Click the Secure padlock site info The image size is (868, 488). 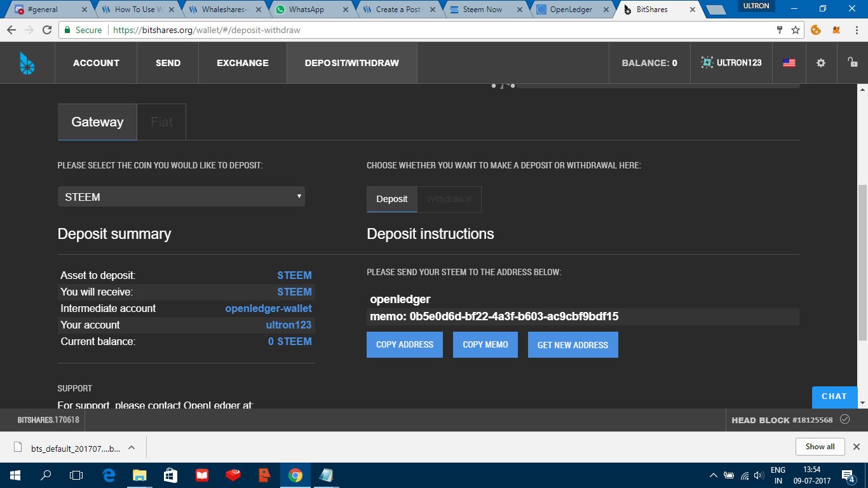coord(83,30)
